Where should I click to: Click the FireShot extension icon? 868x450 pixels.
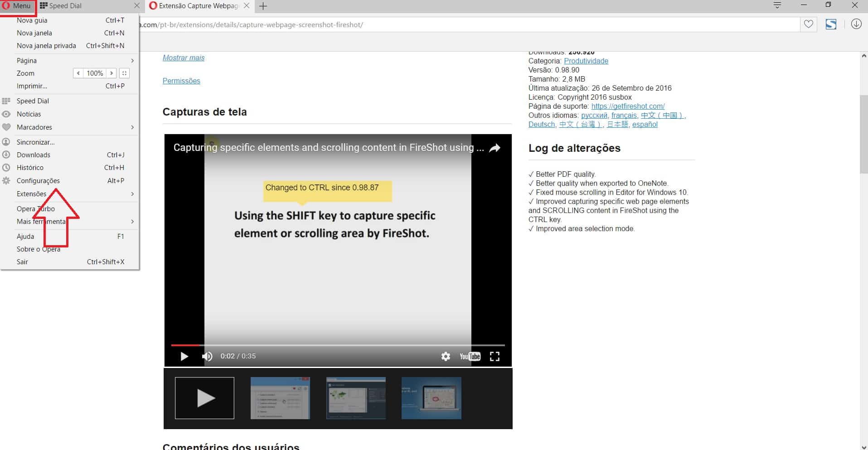831,24
